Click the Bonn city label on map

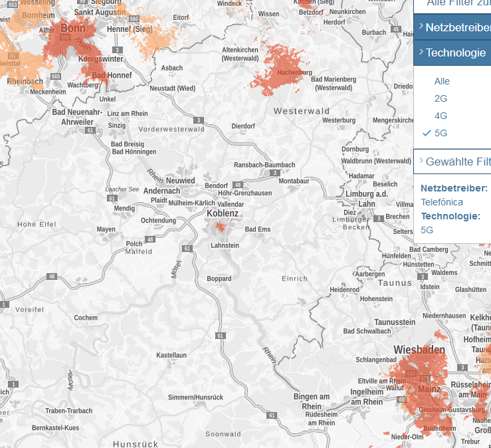[73, 28]
